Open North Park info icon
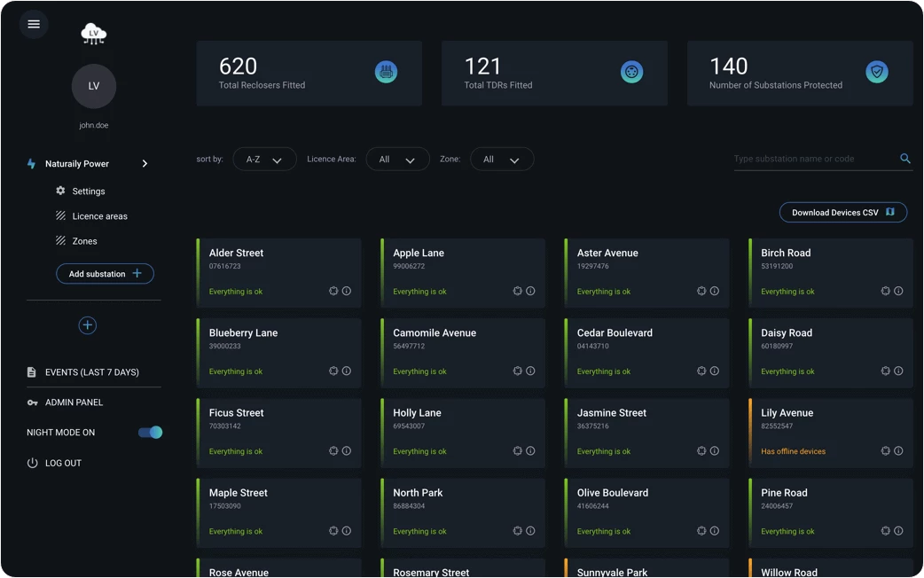 click(530, 531)
